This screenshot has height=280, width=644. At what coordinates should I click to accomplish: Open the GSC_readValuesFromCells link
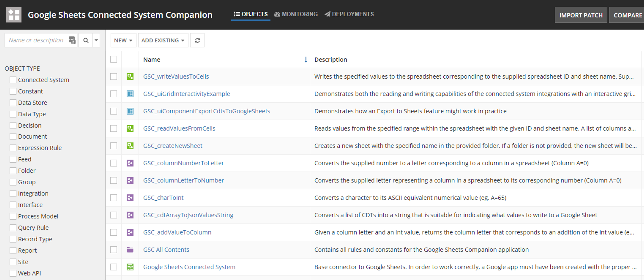pos(179,128)
